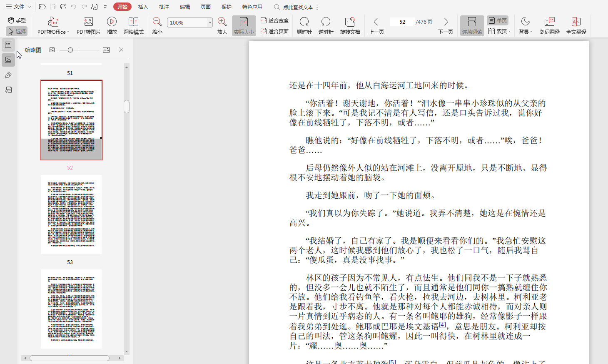Rotate view 顺时针 clockwise
Screen dimensions: 608x364
304,26
